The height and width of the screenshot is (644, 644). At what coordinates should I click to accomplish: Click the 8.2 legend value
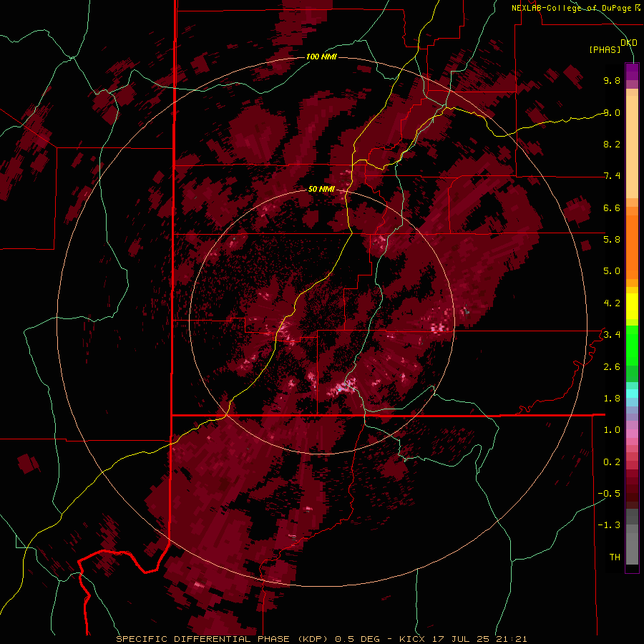[612, 144]
